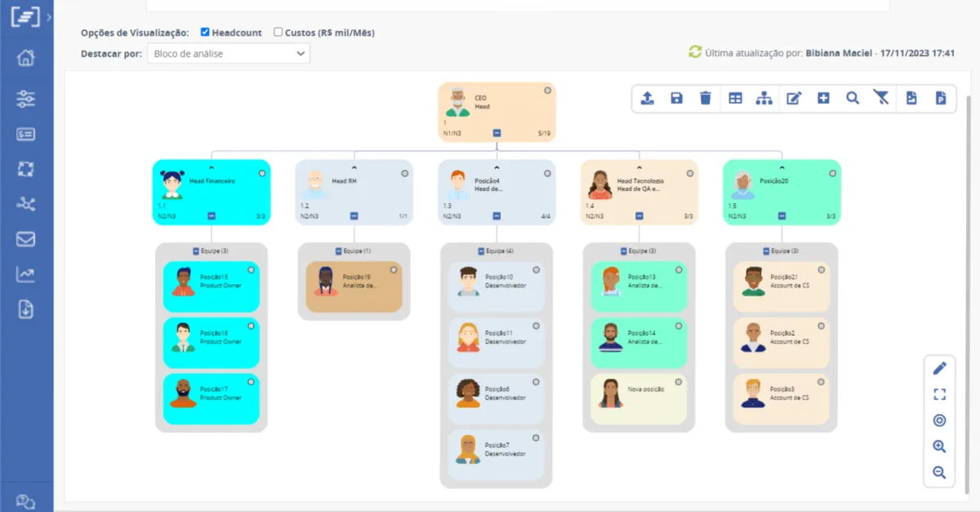Expand the sidebar with the top chevron
Image resolution: width=980 pixels, height=512 pixels.
(51, 16)
